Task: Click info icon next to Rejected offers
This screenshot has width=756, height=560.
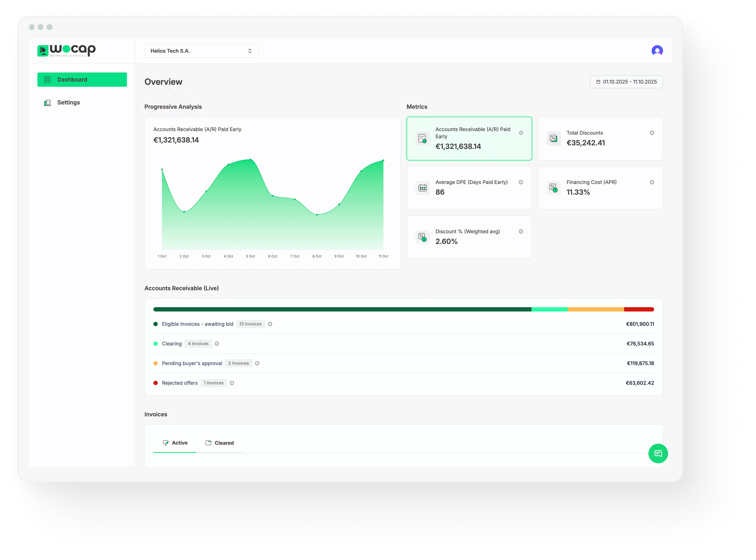Action: [232, 383]
